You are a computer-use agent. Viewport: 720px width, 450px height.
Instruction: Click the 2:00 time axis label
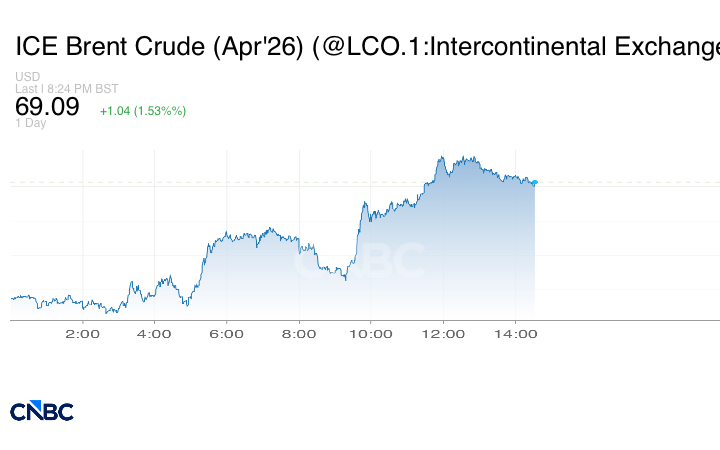click(x=82, y=334)
